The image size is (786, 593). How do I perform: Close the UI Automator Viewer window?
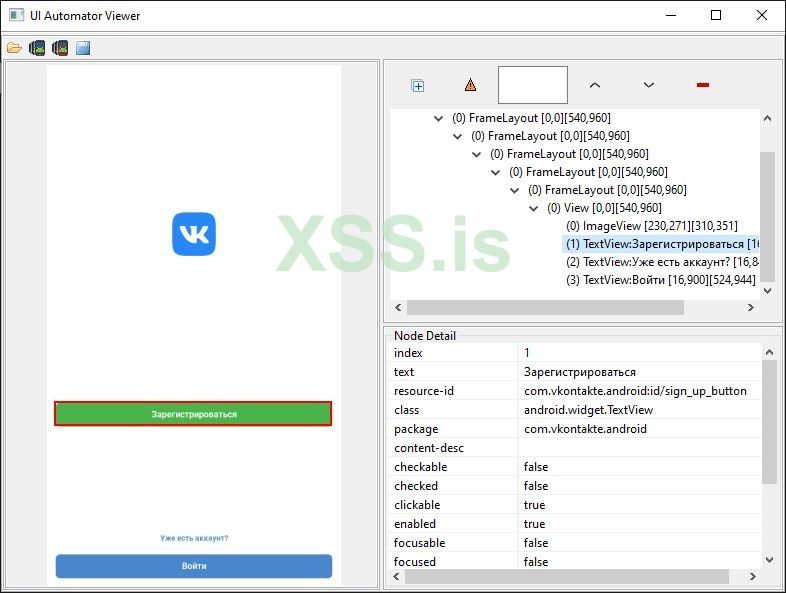click(x=761, y=15)
